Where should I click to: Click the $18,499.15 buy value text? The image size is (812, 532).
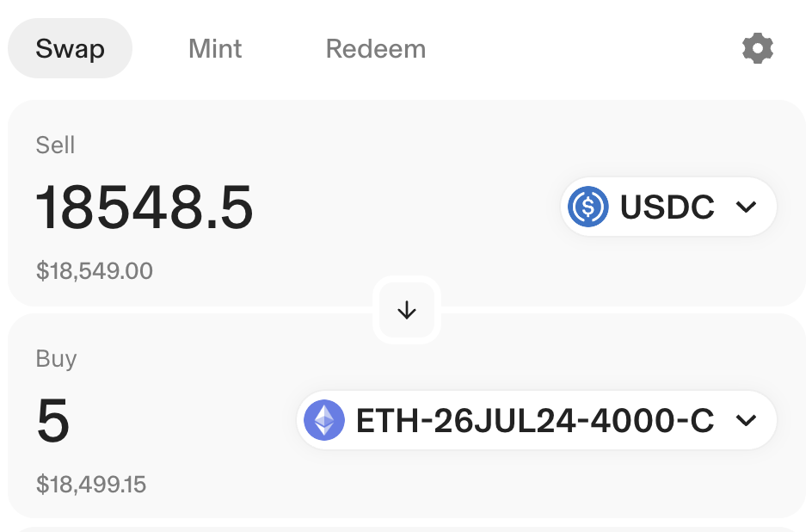91,485
